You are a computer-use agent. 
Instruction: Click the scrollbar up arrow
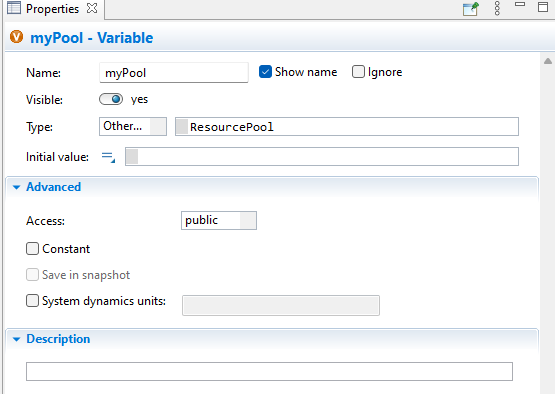[x=548, y=61]
